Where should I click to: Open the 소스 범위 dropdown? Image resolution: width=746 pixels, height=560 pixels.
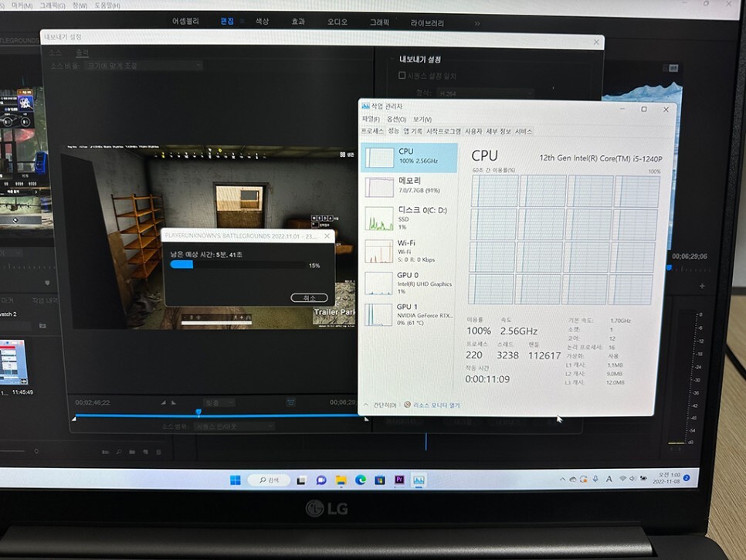point(235,426)
